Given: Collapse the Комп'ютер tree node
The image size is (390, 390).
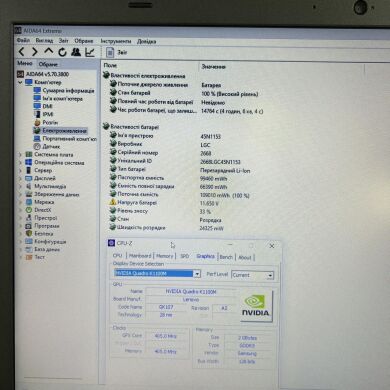Looking at the screenshot, I should pos(20,82).
